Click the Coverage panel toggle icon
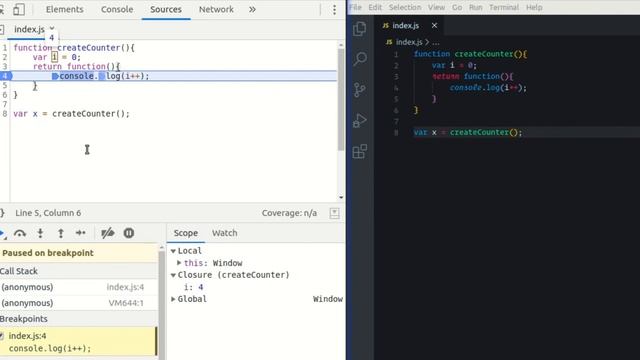 coord(334,213)
